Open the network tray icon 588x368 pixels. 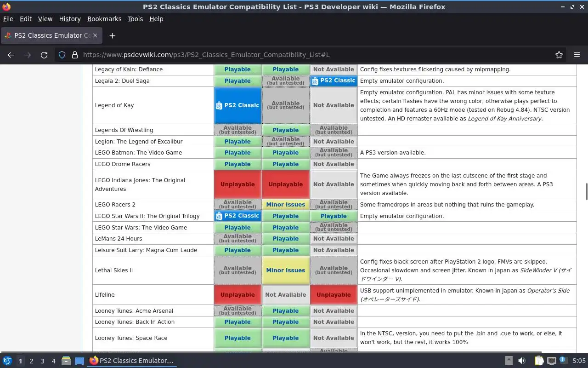pyautogui.click(x=551, y=361)
